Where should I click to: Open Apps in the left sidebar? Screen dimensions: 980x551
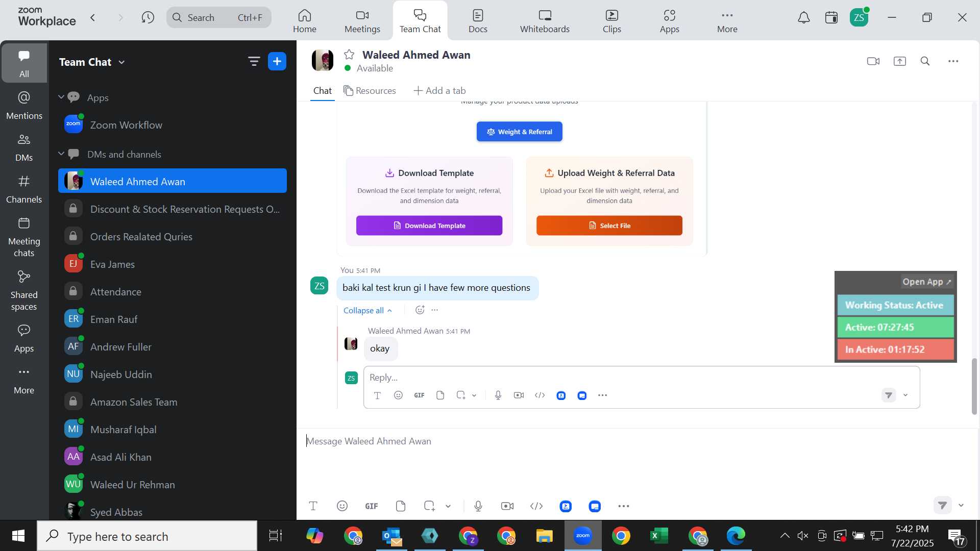[24, 338]
